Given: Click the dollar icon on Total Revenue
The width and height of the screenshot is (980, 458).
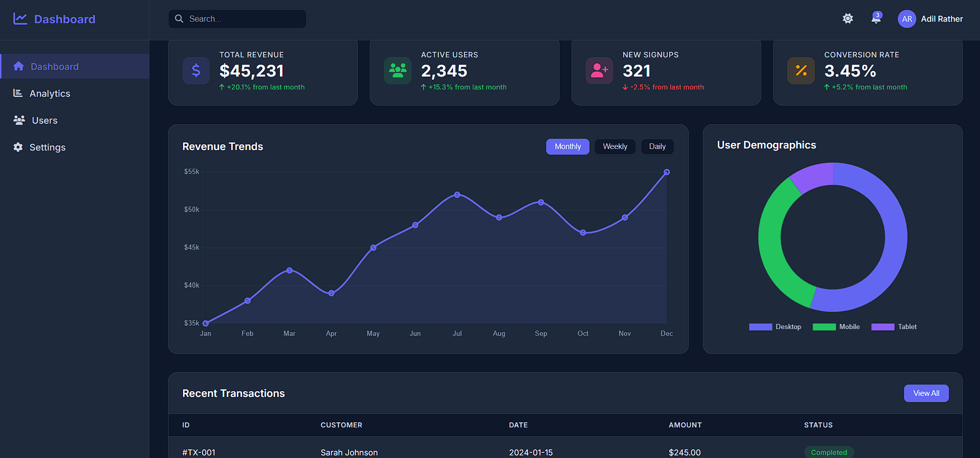Looking at the screenshot, I should coord(196,70).
